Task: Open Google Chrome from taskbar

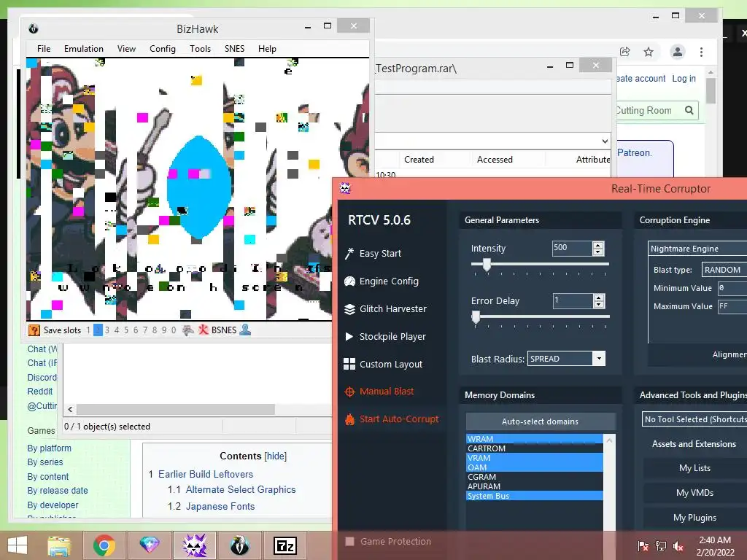Action: point(104,545)
